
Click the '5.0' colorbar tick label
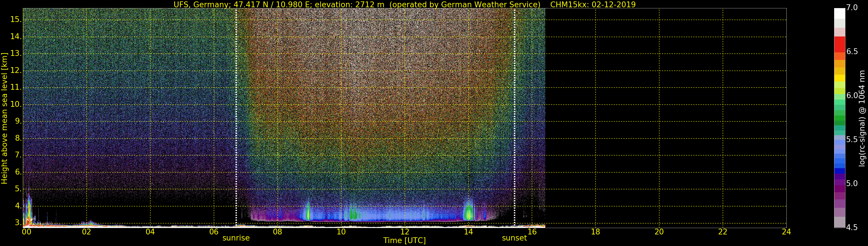pyautogui.click(x=852, y=183)
